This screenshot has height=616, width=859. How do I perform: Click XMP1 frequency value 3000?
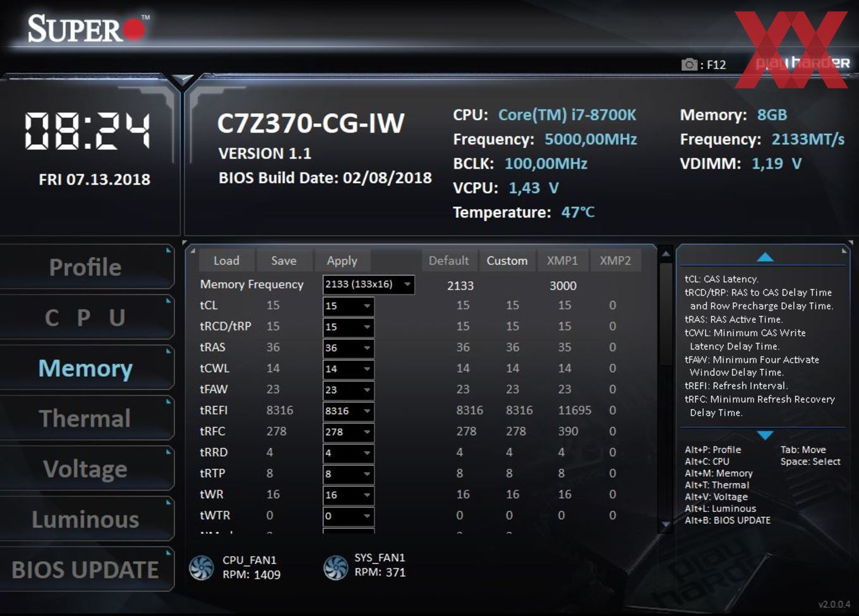[x=563, y=286]
